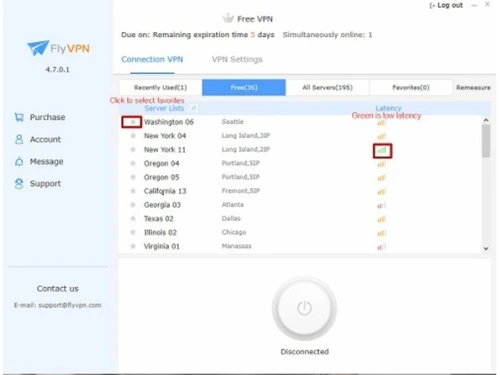Favorite Oregon 04 with its star
The width and height of the screenshot is (500, 375).
[x=133, y=163]
